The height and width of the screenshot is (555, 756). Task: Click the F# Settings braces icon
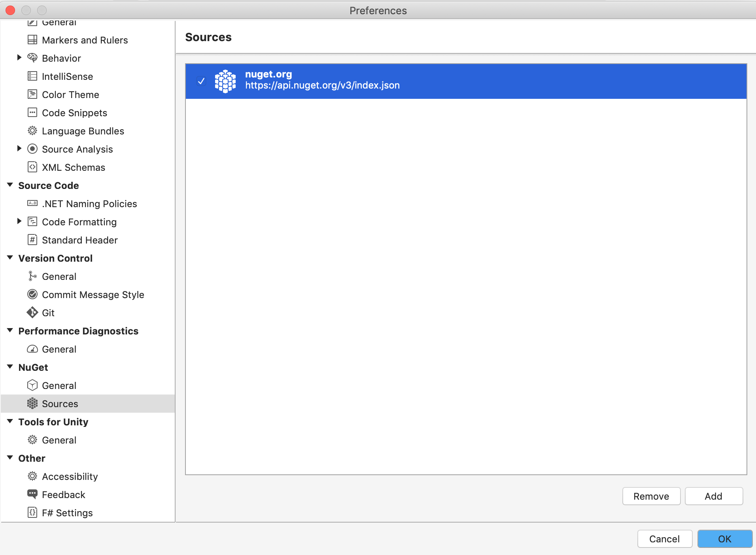pyautogui.click(x=32, y=513)
